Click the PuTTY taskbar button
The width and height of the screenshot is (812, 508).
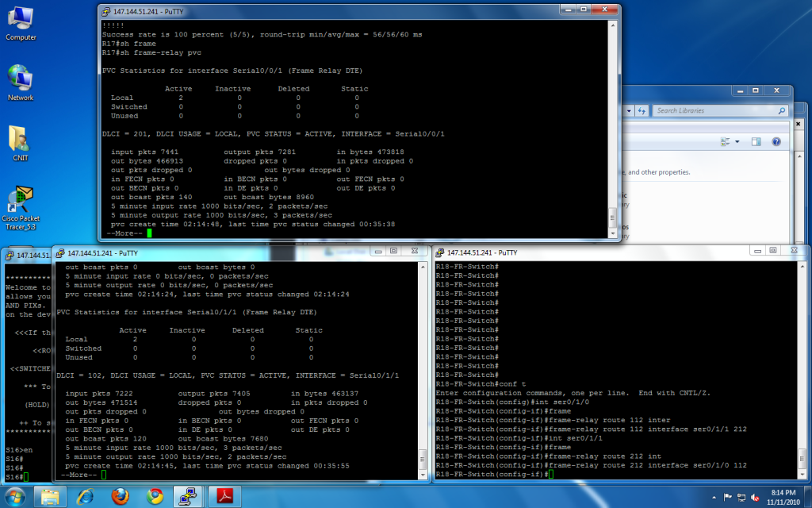coord(189,497)
